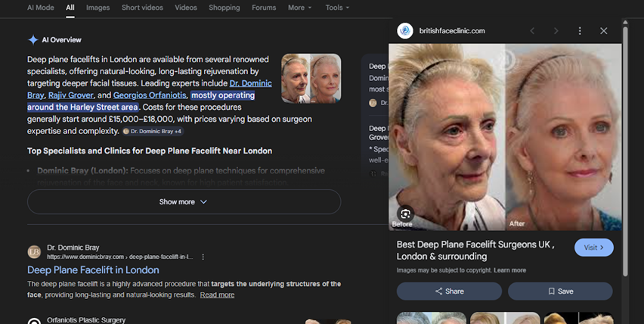The width and height of the screenshot is (644, 324).
Task: Click the before/after thumbnail in AI Overview
Action: [x=311, y=79]
